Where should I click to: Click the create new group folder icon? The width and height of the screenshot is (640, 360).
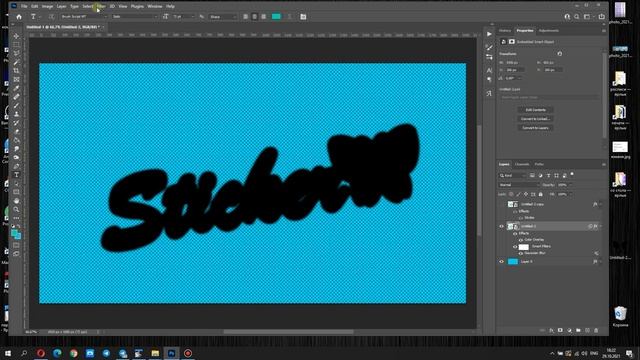click(578, 330)
